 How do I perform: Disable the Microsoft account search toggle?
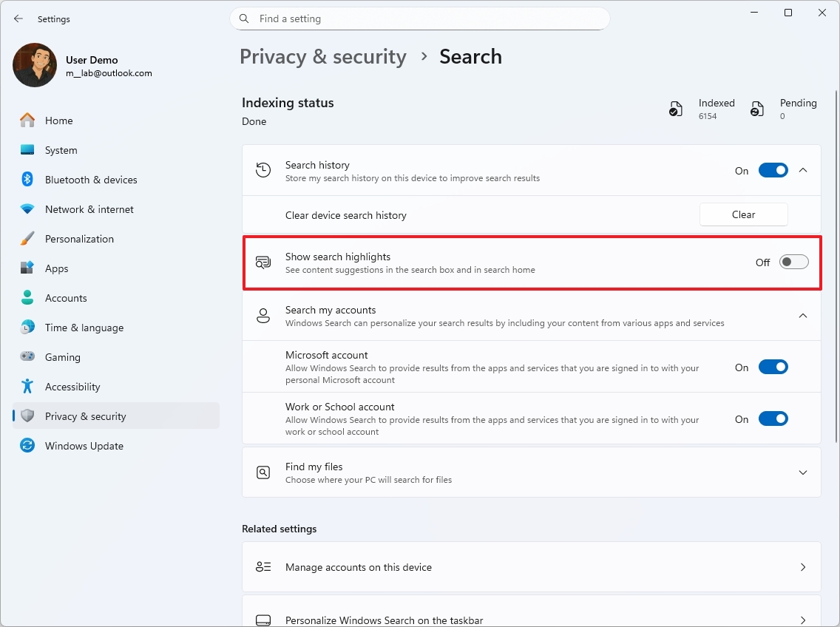[773, 367]
